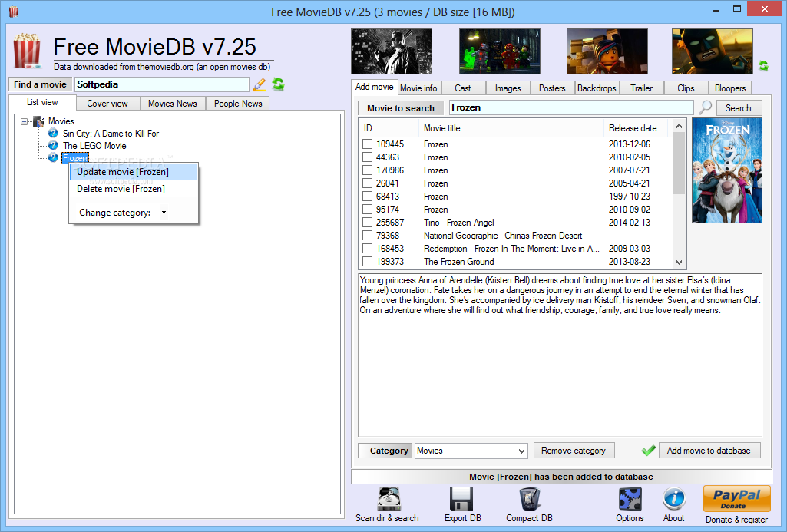Click the green checkmark next to Add movie
Image resolution: width=787 pixels, height=532 pixels.
(649, 450)
